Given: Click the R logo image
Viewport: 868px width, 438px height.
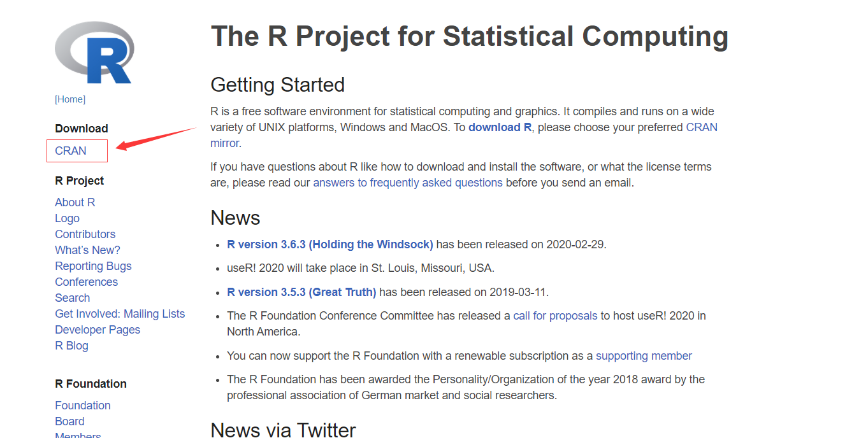Looking at the screenshot, I should (94, 52).
